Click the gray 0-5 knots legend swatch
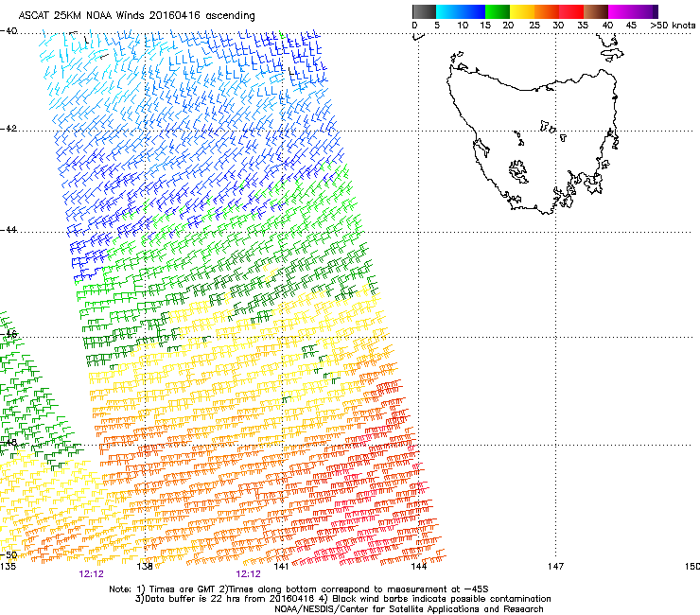 point(424,11)
